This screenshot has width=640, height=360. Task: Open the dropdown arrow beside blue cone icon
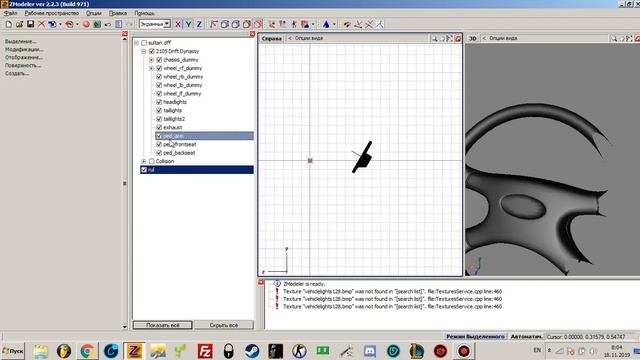pos(334,24)
